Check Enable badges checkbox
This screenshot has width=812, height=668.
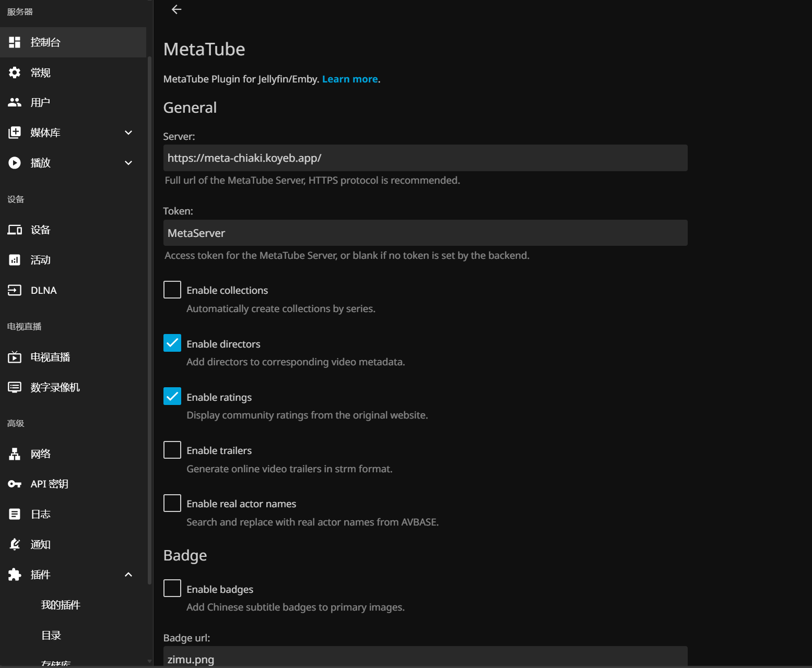click(172, 588)
